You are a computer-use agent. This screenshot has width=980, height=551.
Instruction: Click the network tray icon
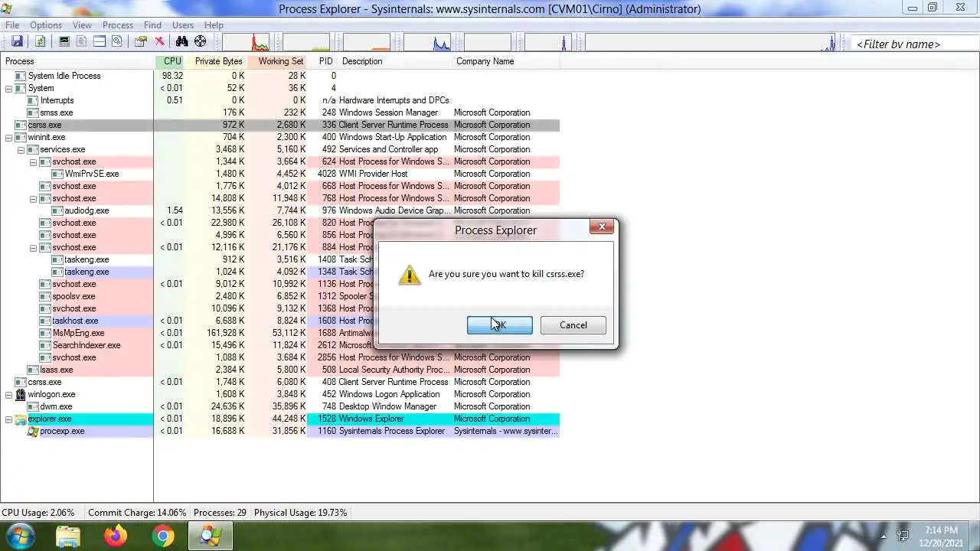coord(903,536)
